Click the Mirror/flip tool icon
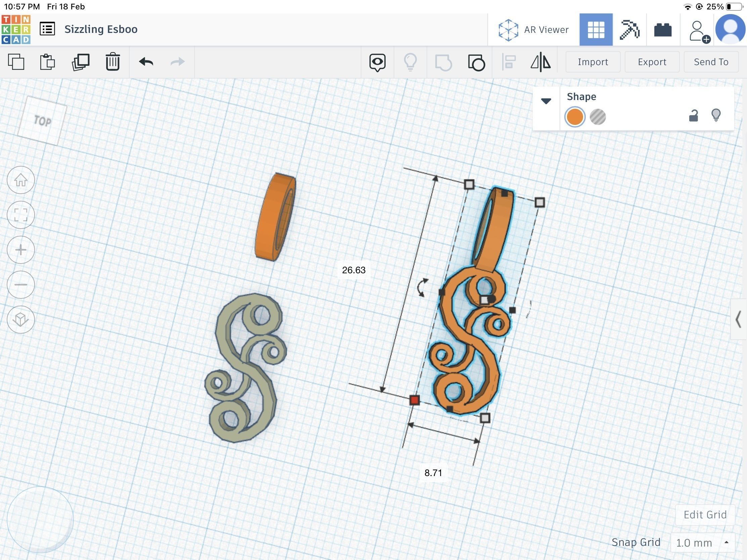Image resolution: width=747 pixels, height=560 pixels. pyautogui.click(x=541, y=62)
